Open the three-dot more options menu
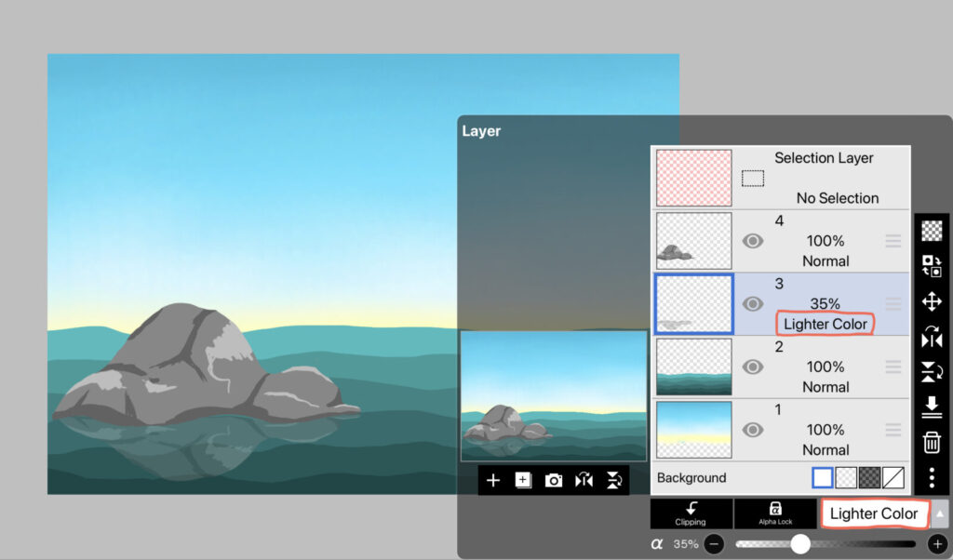Viewport: 953px width, 560px height. [x=931, y=478]
